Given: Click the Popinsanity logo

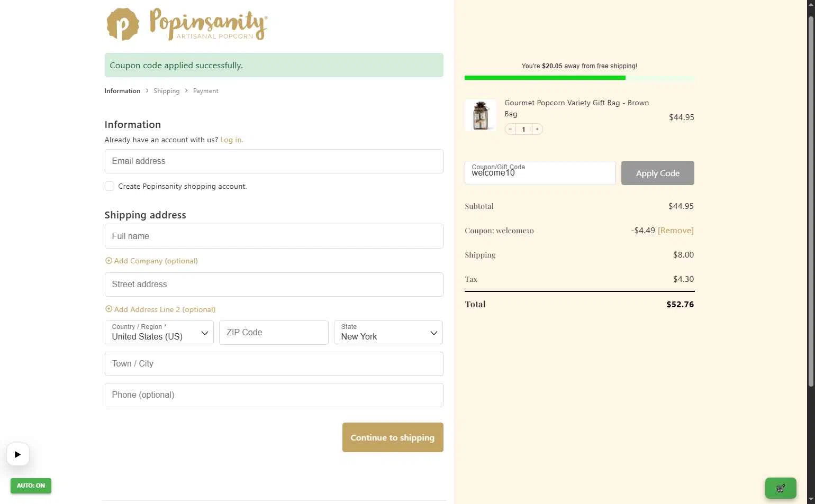Looking at the screenshot, I should 187,24.
